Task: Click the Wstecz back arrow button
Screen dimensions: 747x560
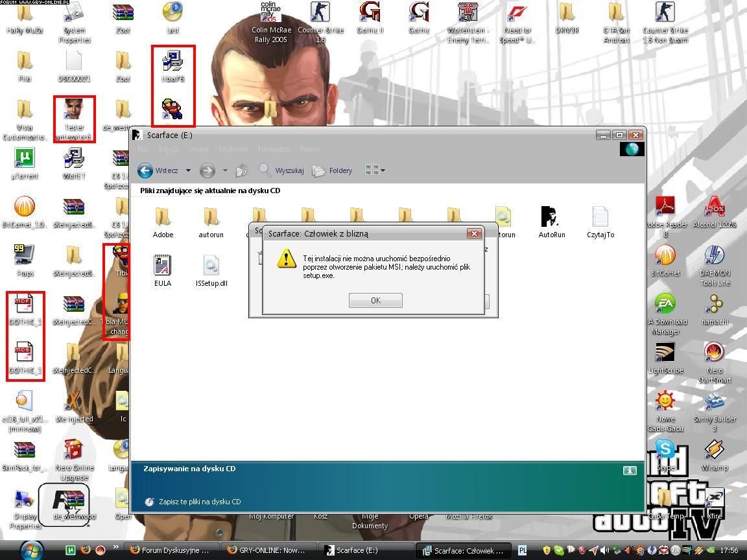Action: (x=145, y=170)
